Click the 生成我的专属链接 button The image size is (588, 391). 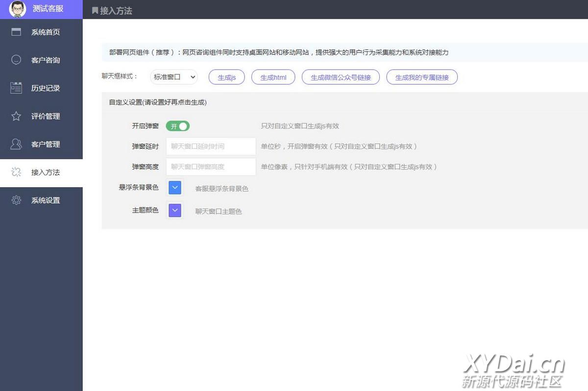click(x=422, y=77)
